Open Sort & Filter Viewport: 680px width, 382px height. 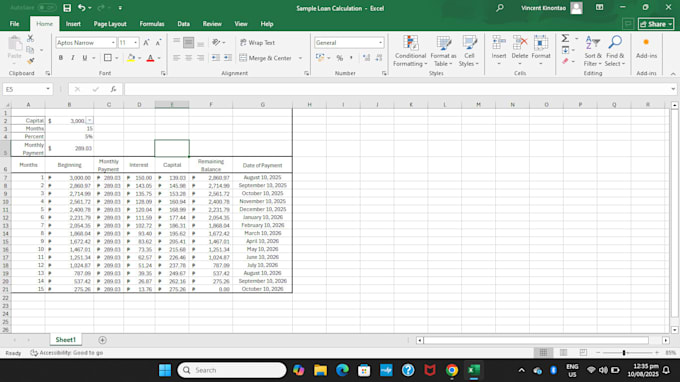(x=592, y=51)
